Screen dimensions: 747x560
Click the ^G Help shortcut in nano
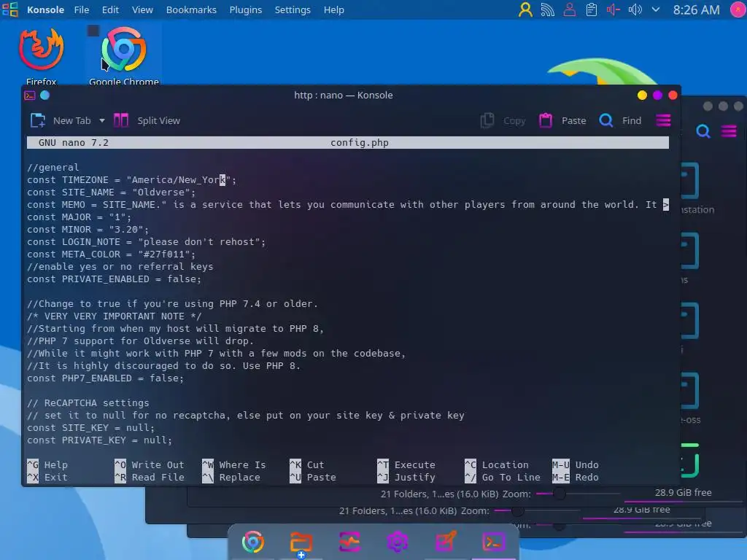(47, 464)
